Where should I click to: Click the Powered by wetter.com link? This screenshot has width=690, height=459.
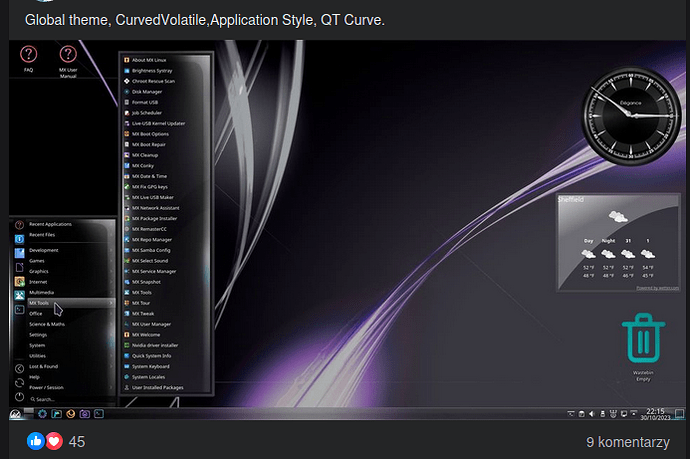click(x=657, y=288)
